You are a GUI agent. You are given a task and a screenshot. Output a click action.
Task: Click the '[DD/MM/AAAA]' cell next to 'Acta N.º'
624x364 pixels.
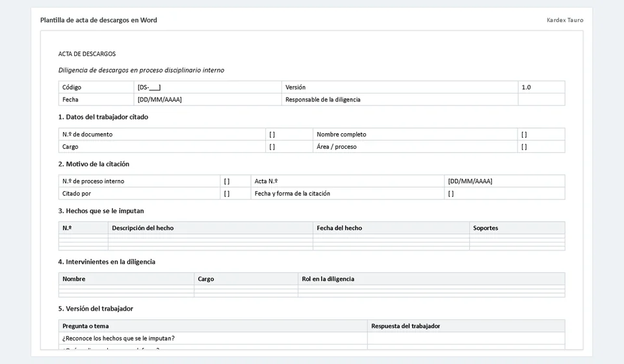pos(504,181)
